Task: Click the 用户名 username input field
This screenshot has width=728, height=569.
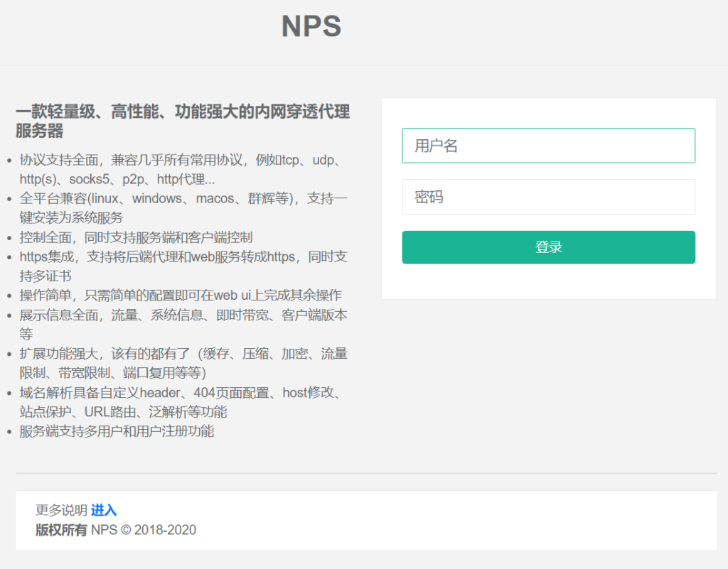Action: (548, 146)
